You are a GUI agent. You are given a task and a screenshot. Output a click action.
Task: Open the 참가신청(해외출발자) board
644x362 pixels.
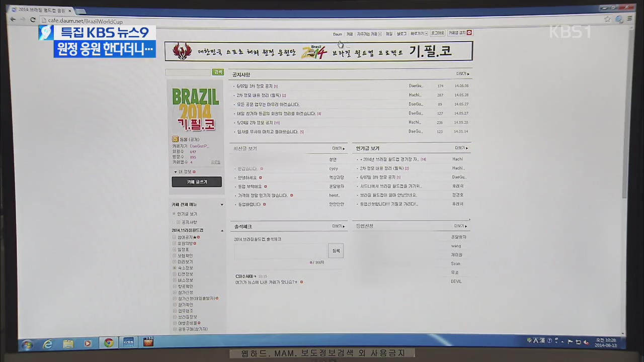click(x=196, y=299)
